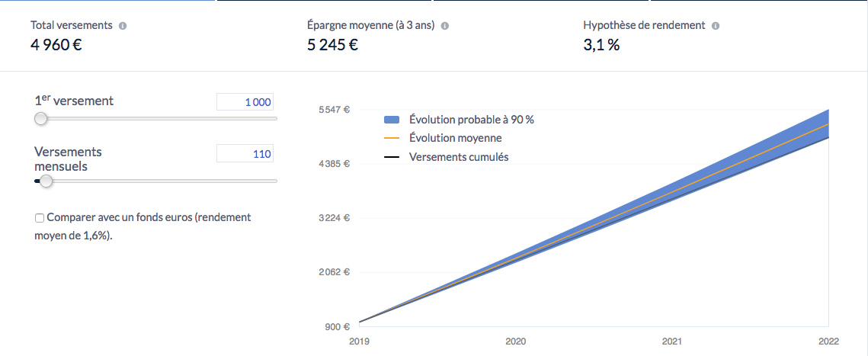868x356 pixels.
Task: Focus the Versements mensuels amount field
Action: (x=245, y=154)
